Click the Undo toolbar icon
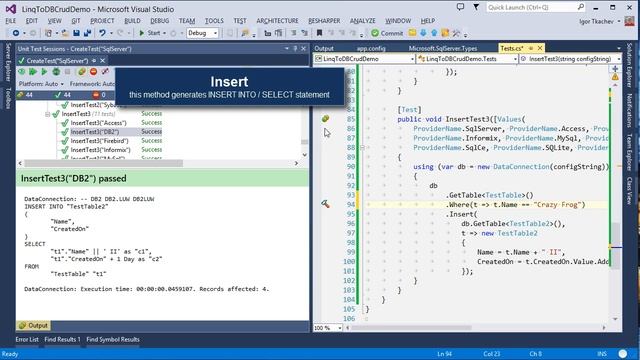 [x=102, y=33]
